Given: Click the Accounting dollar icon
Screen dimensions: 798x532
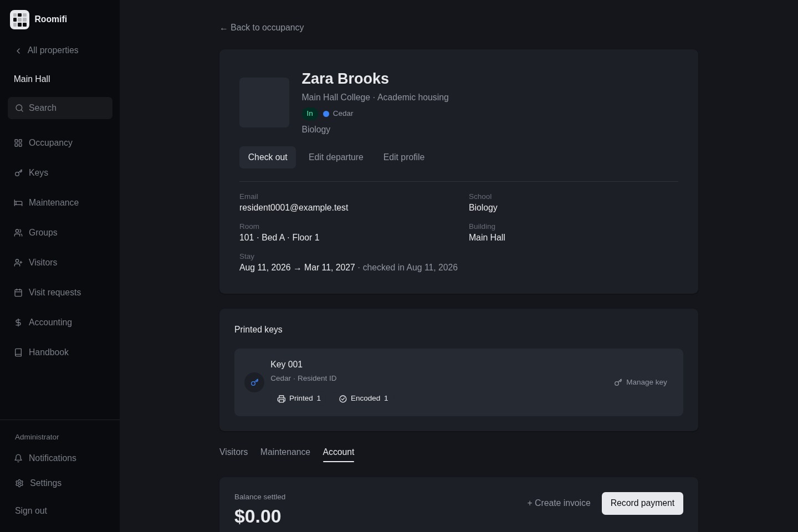Looking at the screenshot, I should click(18, 323).
